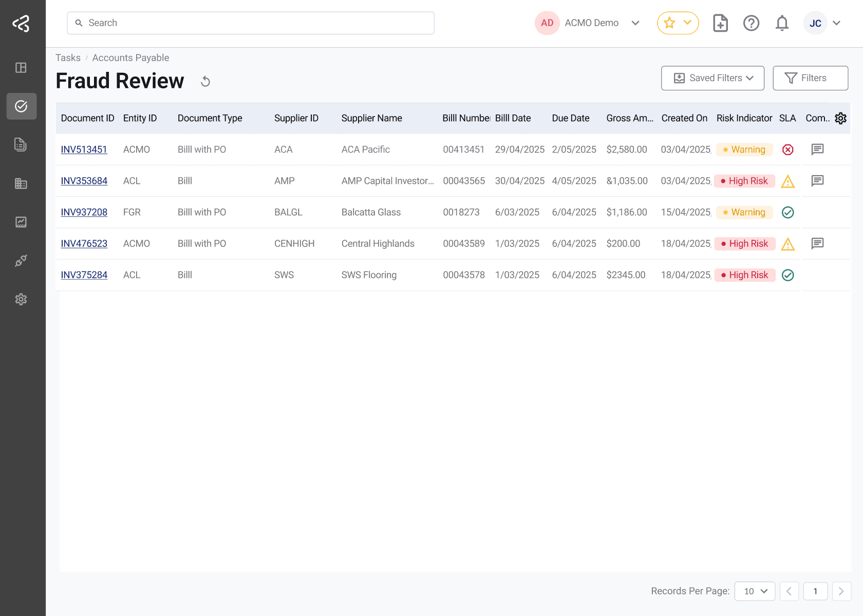This screenshot has width=863, height=616.
Task: Click the SLA warning triangle for INV353684
Action: click(x=787, y=181)
